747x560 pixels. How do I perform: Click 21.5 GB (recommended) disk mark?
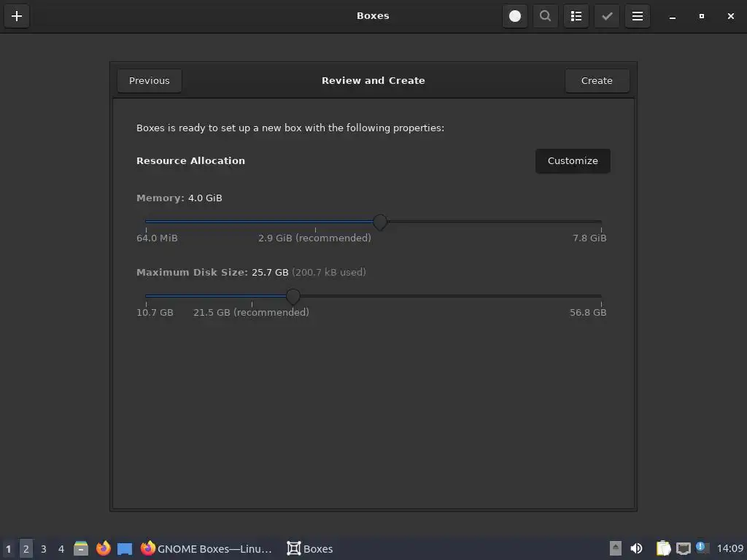click(251, 312)
